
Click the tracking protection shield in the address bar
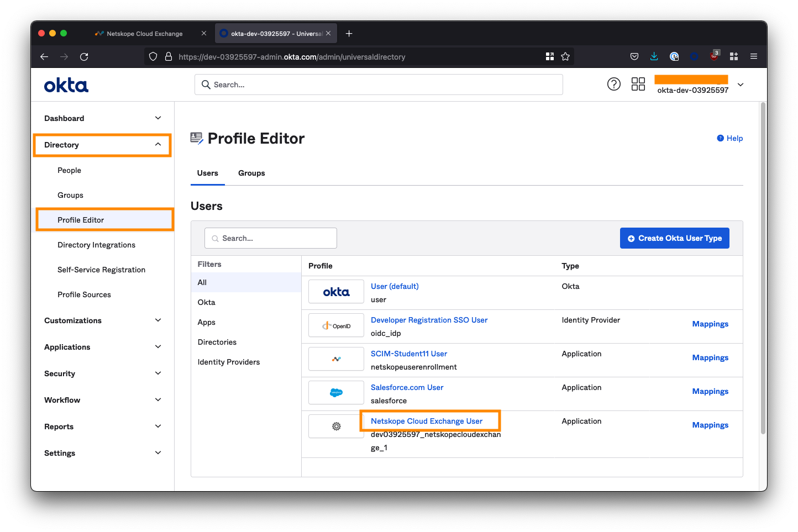(x=153, y=56)
